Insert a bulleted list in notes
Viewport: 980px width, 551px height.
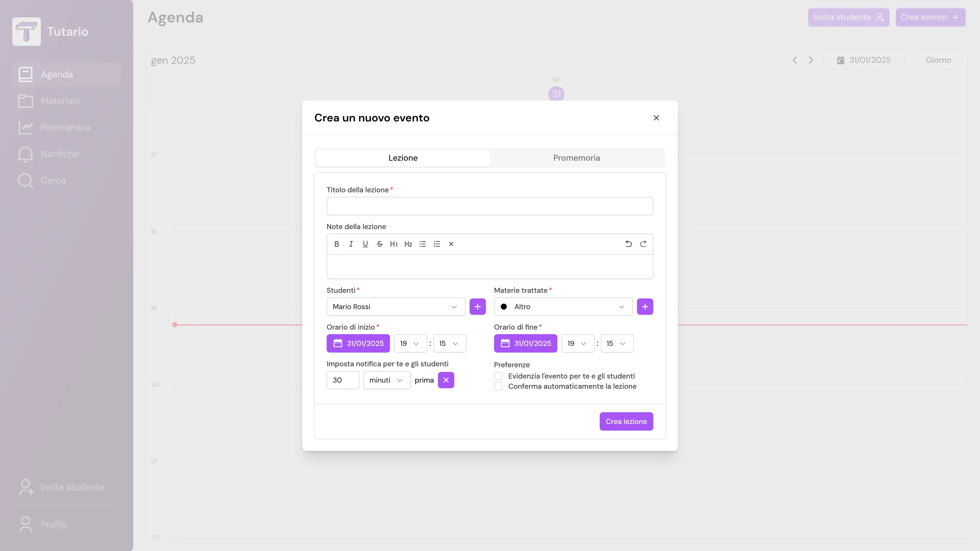coord(422,244)
